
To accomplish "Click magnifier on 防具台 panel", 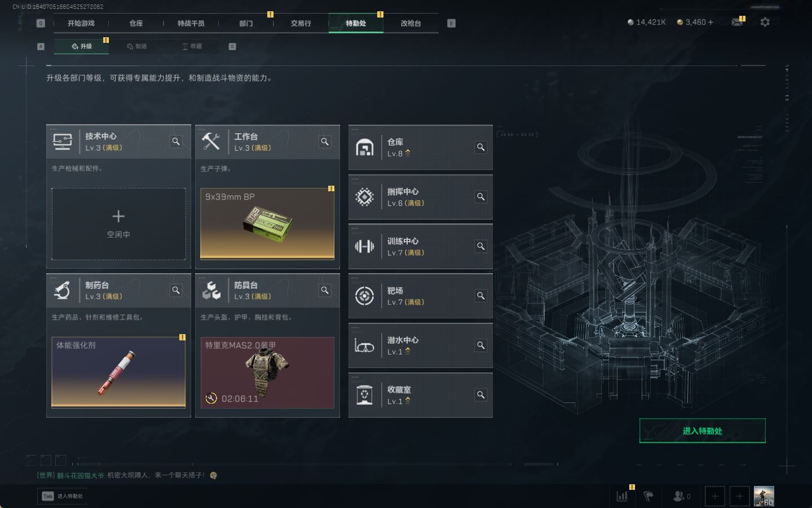I will pos(325,290).
